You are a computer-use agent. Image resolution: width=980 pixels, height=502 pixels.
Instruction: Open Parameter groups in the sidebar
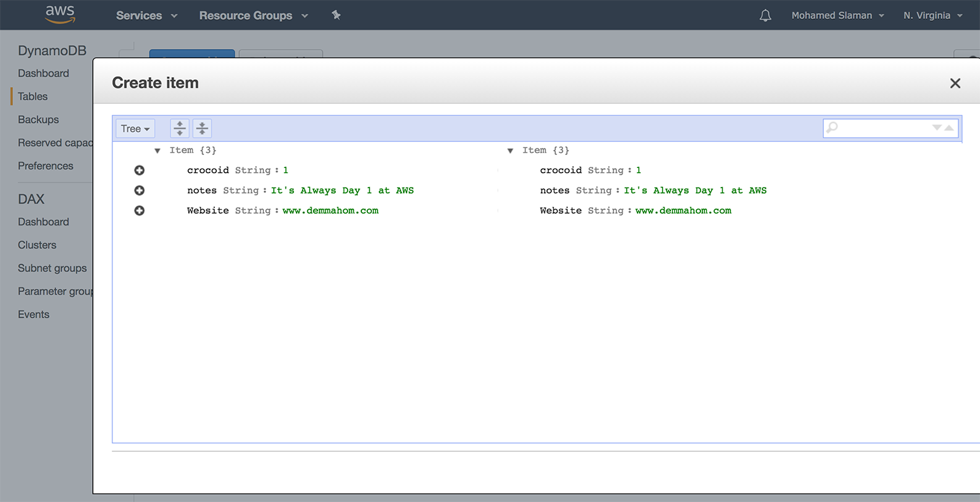(x=55, y=292)
